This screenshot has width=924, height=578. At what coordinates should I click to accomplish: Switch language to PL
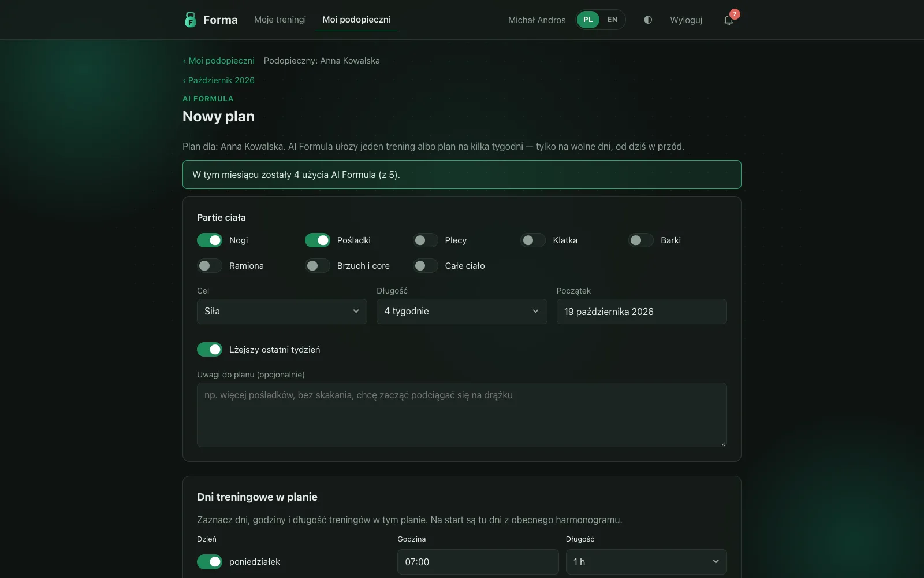[588, 20]
